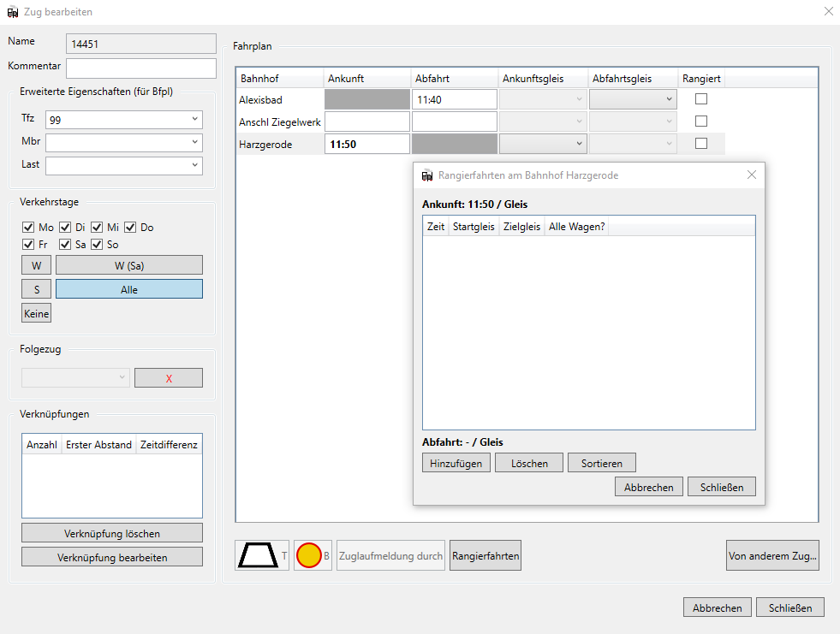
Task: Toggle the Mo weekday checkbox
Action: (x=28, y=228)
